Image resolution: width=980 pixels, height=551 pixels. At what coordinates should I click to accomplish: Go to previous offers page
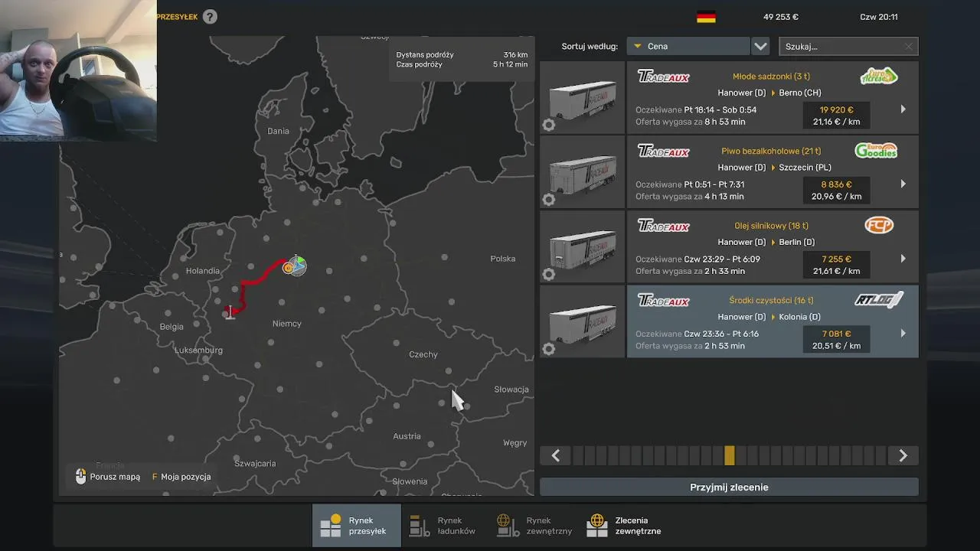(556, 455)
